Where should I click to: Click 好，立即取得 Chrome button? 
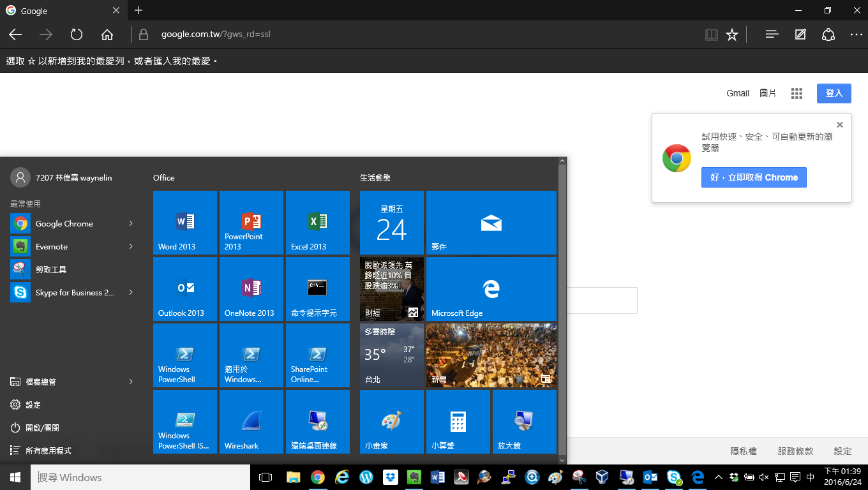(x=754, y=177)
